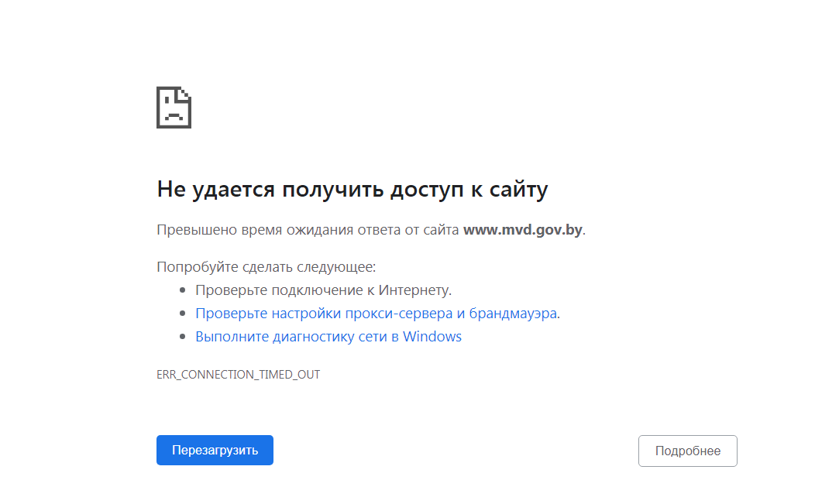Open the Выполните диагностику сети в Windows link
815x504 pixels.
[x=328, y=336]
